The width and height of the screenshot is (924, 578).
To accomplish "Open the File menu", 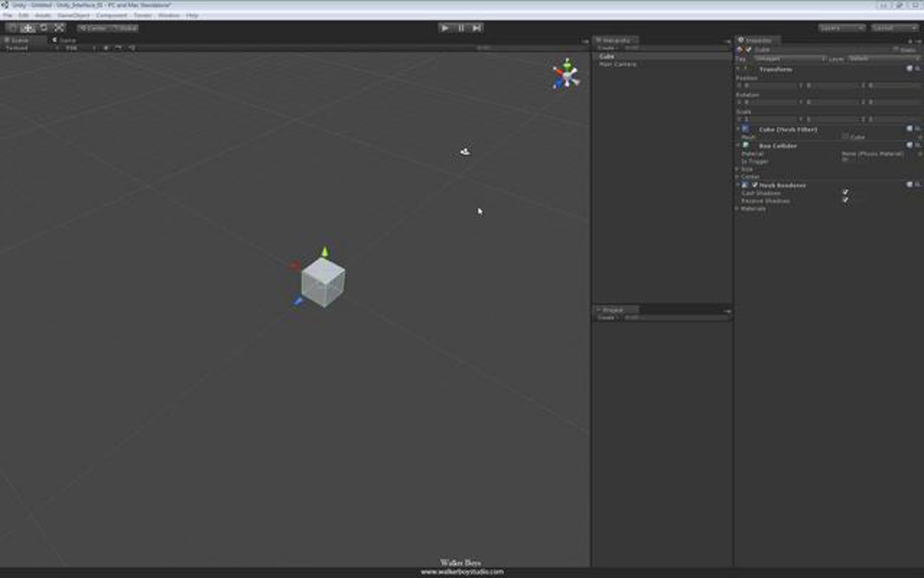I will point(8,15).
